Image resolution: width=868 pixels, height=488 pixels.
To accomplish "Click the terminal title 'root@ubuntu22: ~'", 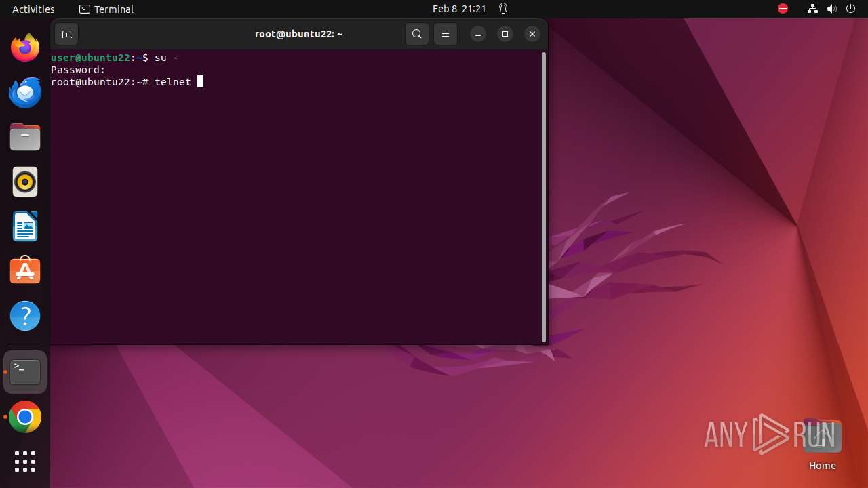I will pyautogui.click(x=299, y=34).
